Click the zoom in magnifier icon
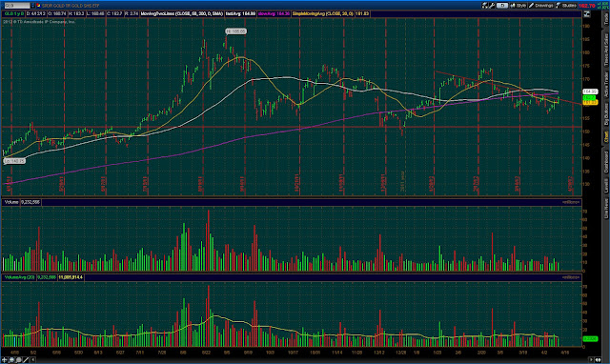Image resolution: width=610 pixels, height=364 pixels. (x=11, y=360)
